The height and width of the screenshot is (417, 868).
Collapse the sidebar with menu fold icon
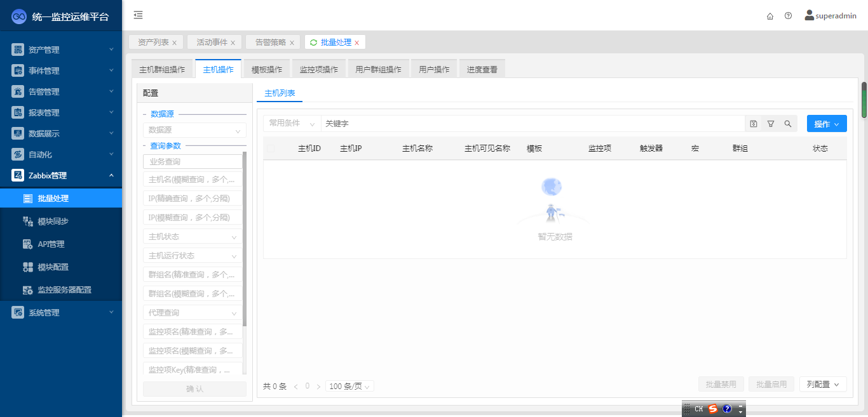(x=138, y=15)
